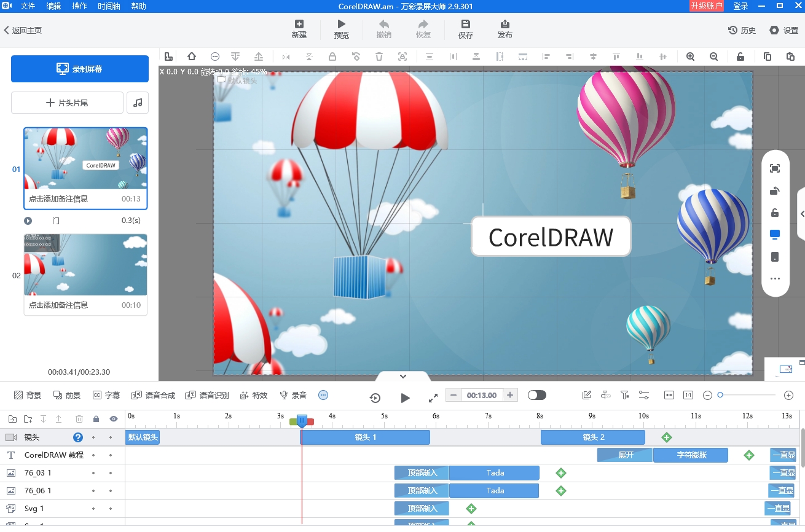Click the timeline zoom-in plus circle
805x532 pixels.
[x=789, y=395]
